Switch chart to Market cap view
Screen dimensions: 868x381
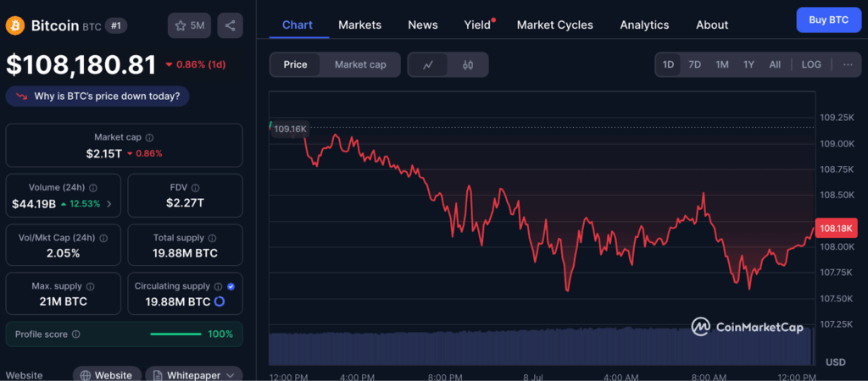click(360, 64)
